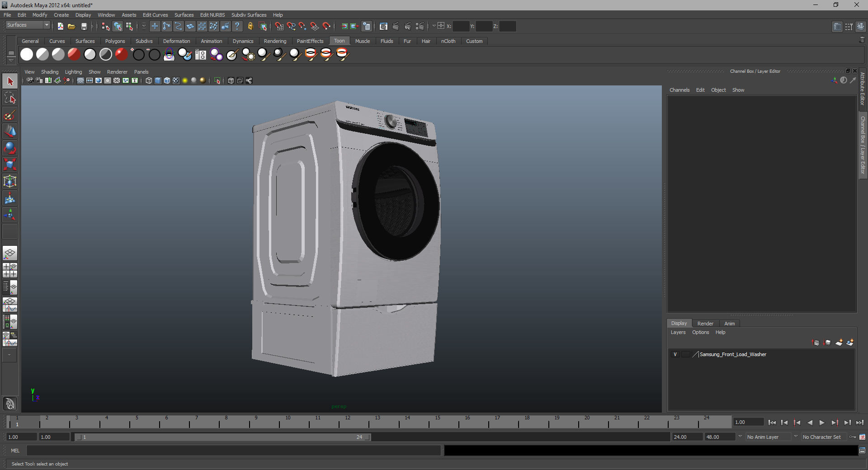Click the playback range slider bar
The width and height of the screenshot is (868, 470).
click(222, 437)
